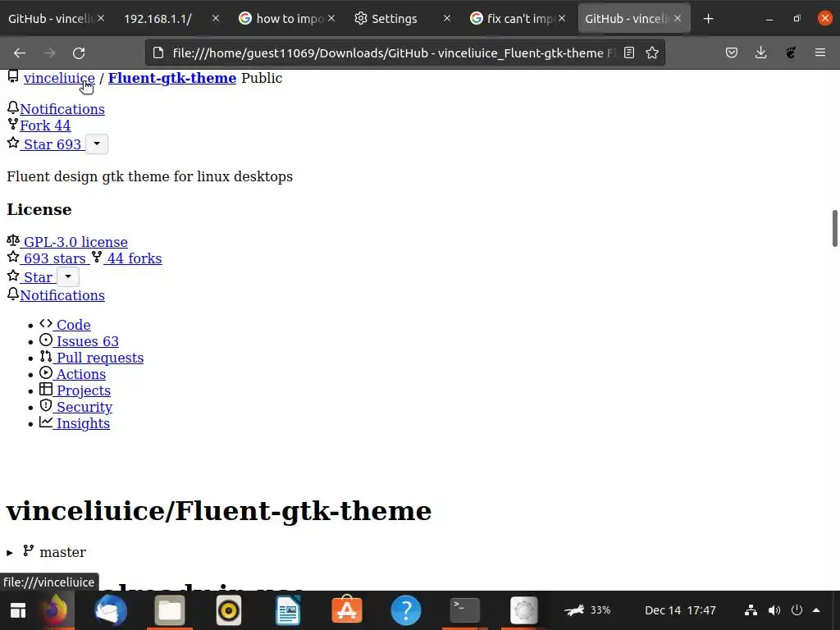Open the Actions link
The image size is (840, 630).
click(80, 374)
